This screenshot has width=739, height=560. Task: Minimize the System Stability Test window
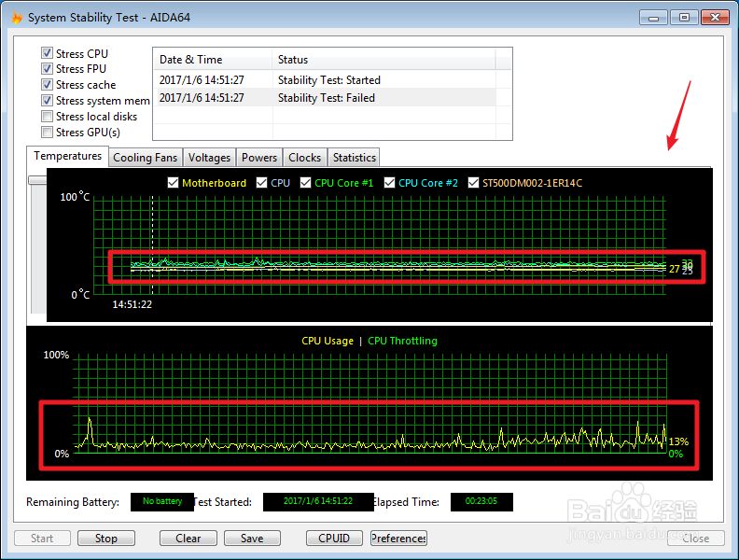click(x=654, y=17)
